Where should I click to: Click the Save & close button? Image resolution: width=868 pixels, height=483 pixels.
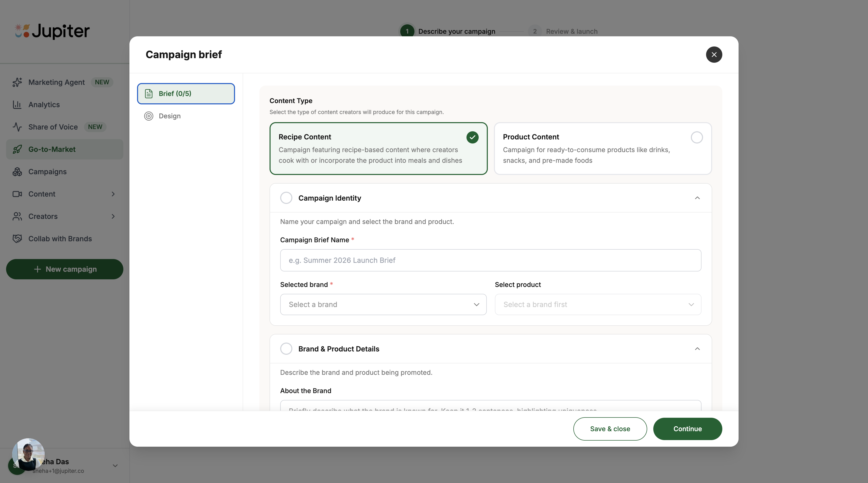(610, 429)
